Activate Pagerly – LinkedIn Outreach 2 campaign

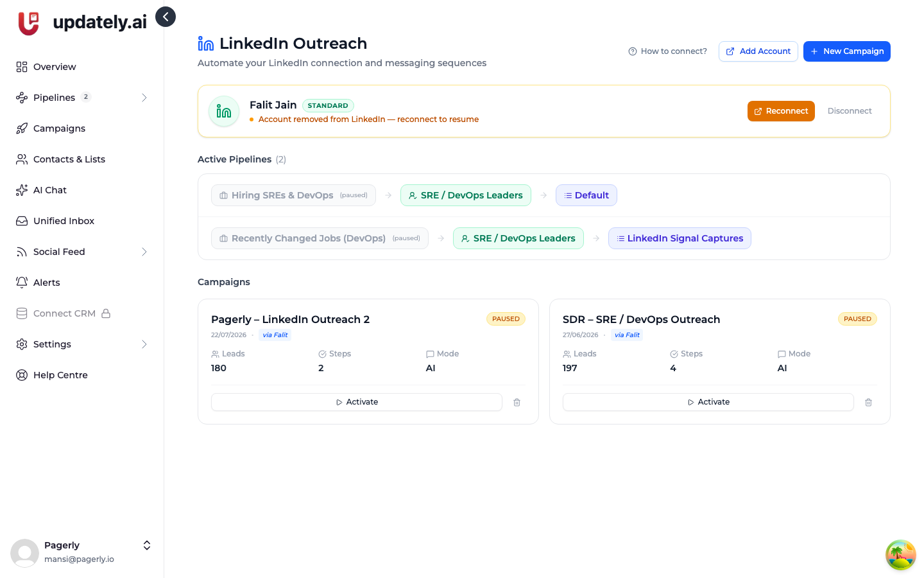(x=357, y=402)
